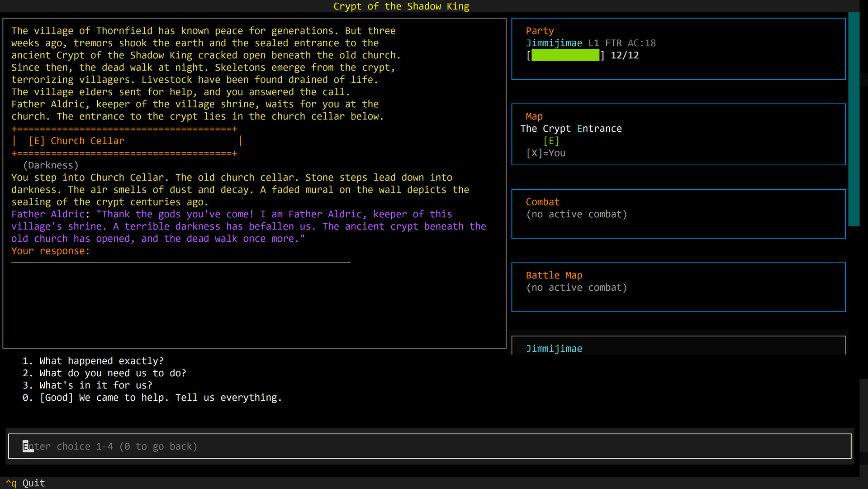Click the Crypt of the Shadow King title
This screenshot has height=489, width=868.
point(401,6)
